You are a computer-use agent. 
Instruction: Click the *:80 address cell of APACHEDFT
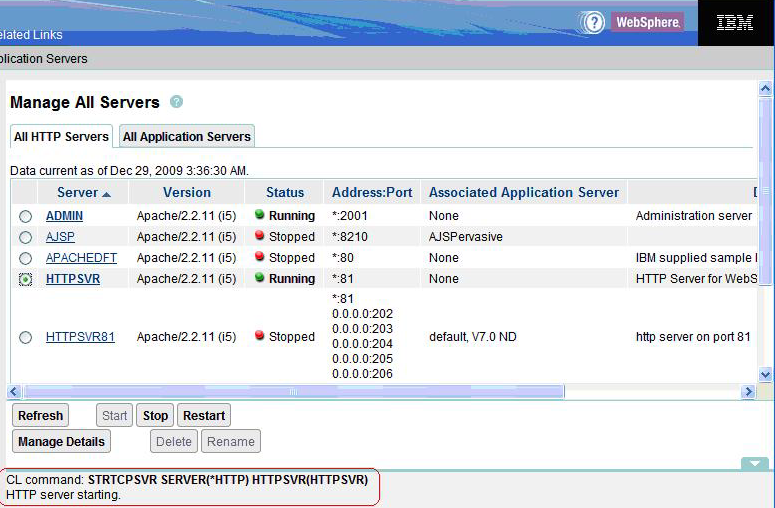point(343,257)
